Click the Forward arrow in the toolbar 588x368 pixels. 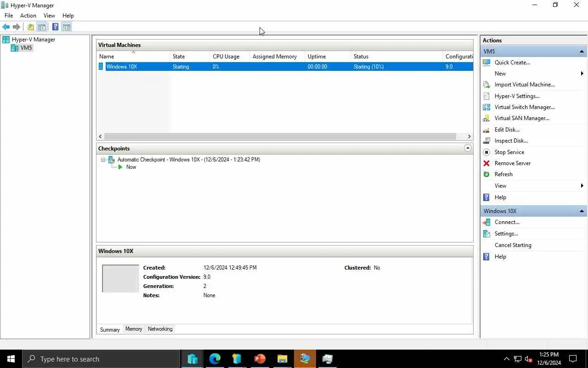tap(17, 27)
